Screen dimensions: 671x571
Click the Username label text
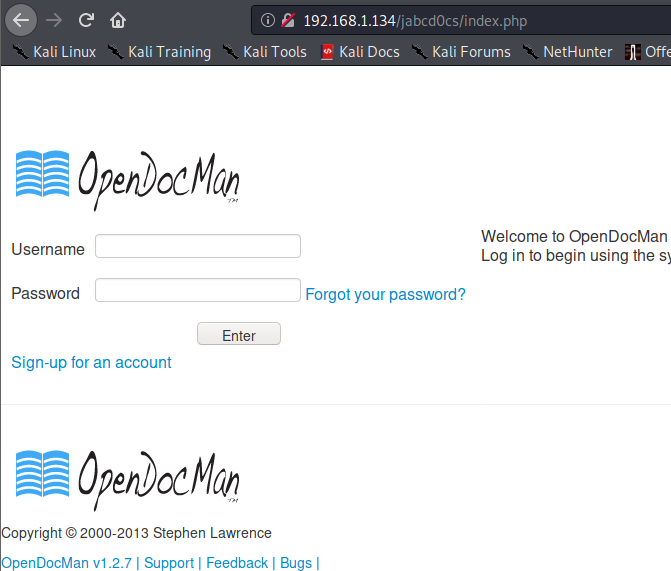(48, 249)
